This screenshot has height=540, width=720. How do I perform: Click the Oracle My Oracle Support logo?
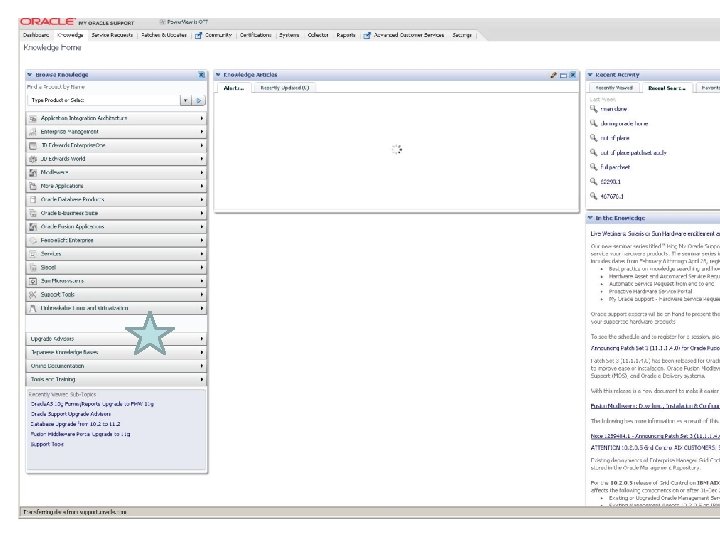point(77,22)
